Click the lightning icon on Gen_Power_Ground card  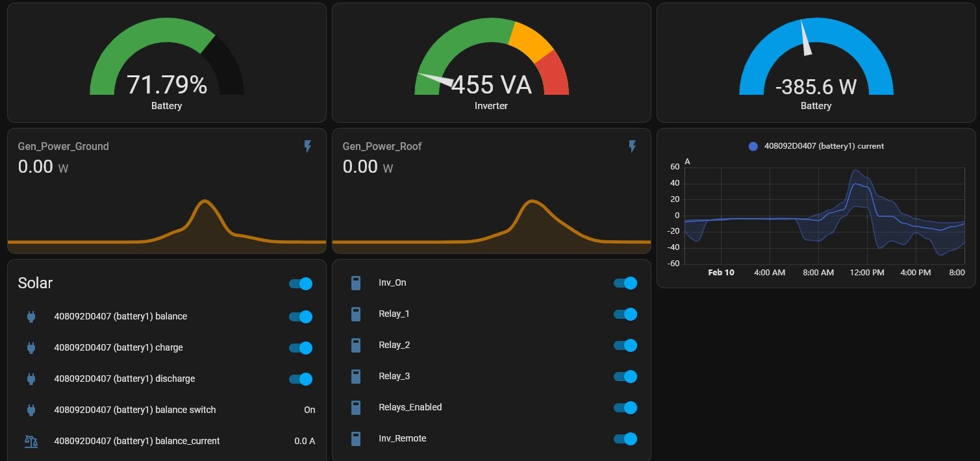click(x=308, y=147)
